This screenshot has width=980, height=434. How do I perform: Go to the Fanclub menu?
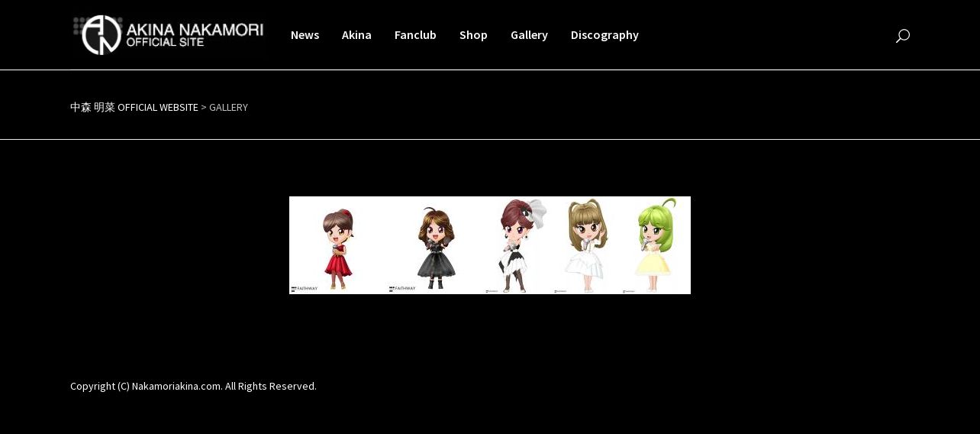tap(415, 34)
